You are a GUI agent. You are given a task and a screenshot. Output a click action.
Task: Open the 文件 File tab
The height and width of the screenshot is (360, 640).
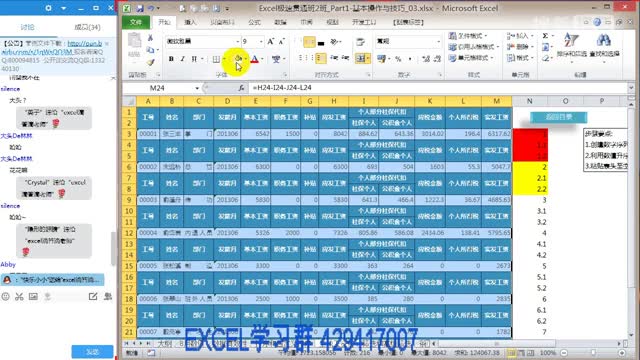tap(136, 22)
